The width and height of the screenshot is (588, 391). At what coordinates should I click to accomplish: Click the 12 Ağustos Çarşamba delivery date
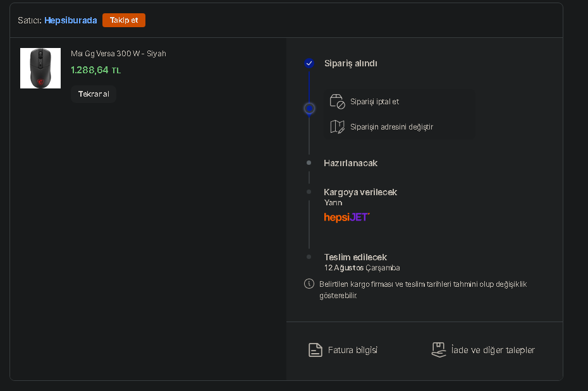coord(362,268)
